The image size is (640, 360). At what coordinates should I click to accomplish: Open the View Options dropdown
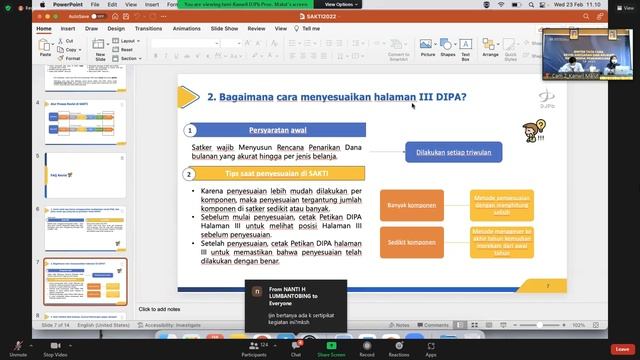click(341, 4)
